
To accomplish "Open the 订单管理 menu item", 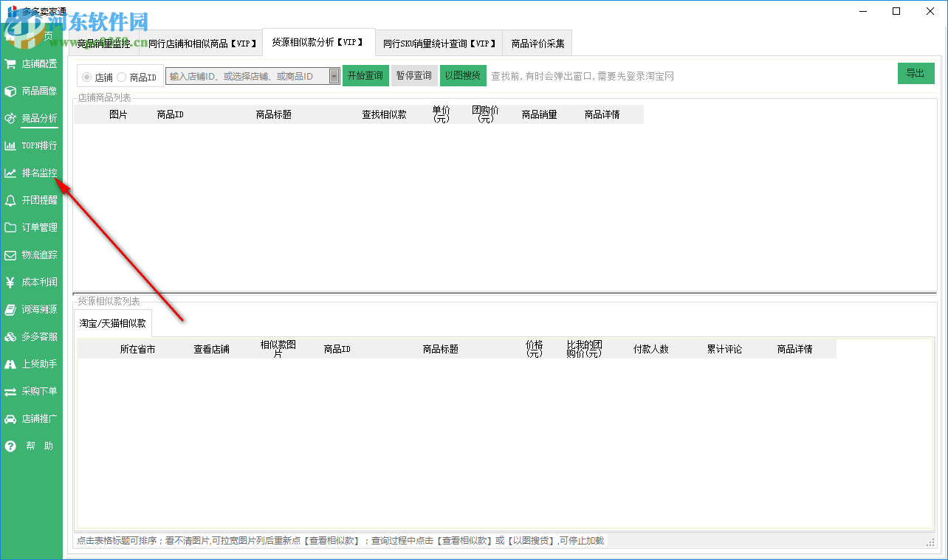I will click(x=39, y=227).
